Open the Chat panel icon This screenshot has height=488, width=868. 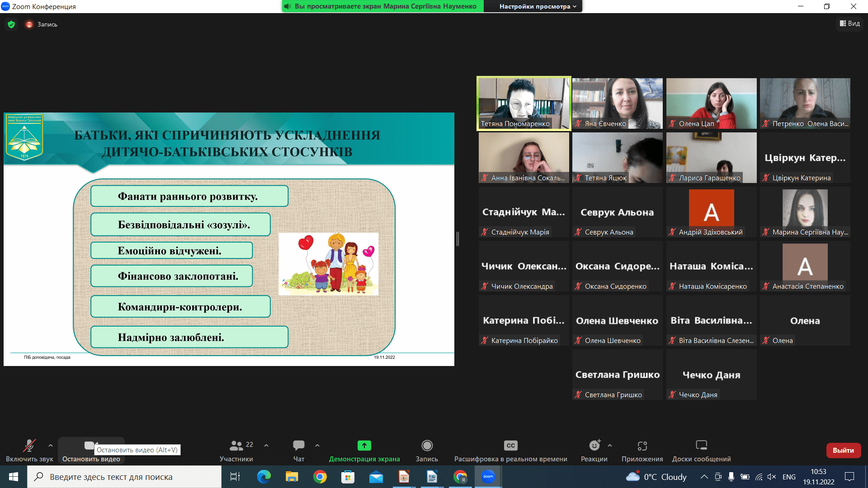coord(298,446)
